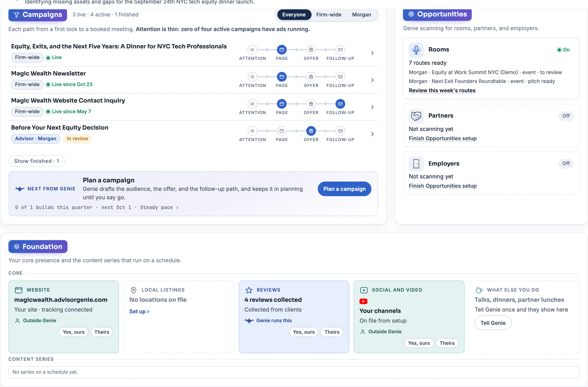Click the Follow-up icon for the Equity, Exits dinner campaign

[x=340, y=50]
